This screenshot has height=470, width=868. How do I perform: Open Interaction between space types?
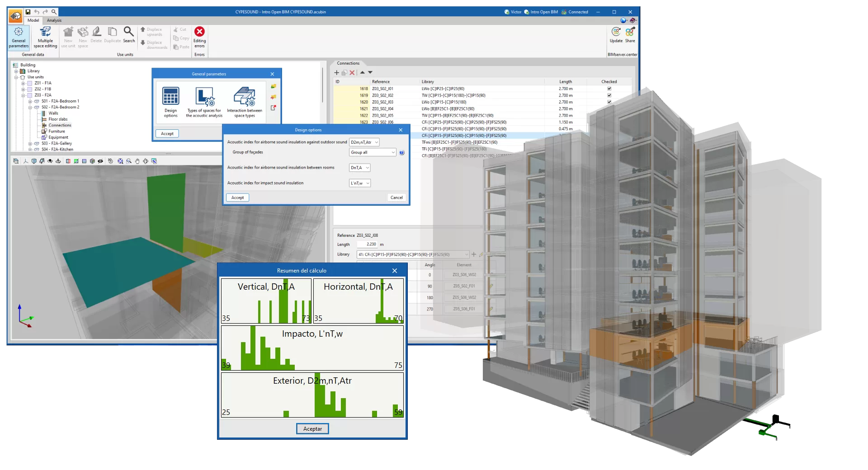point(244,102)
